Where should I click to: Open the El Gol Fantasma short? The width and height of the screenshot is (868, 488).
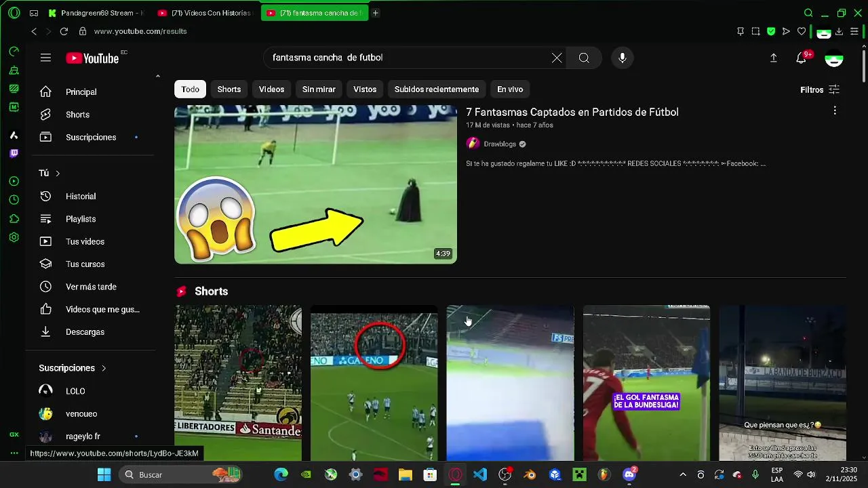(646, 383)
